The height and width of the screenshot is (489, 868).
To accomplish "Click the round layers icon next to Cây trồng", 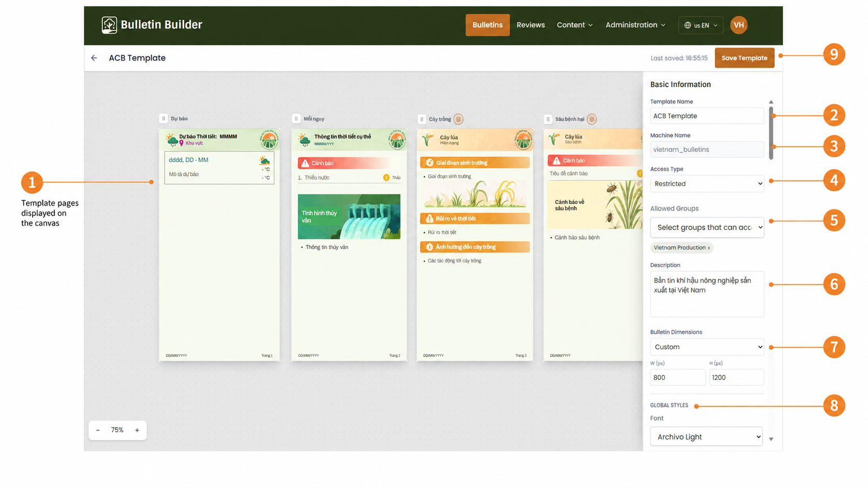I will 458,119.
